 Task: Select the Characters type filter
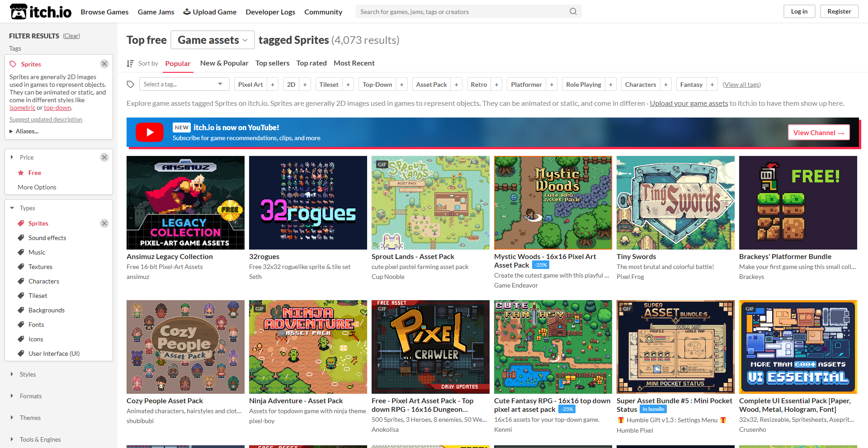[43, 281]
